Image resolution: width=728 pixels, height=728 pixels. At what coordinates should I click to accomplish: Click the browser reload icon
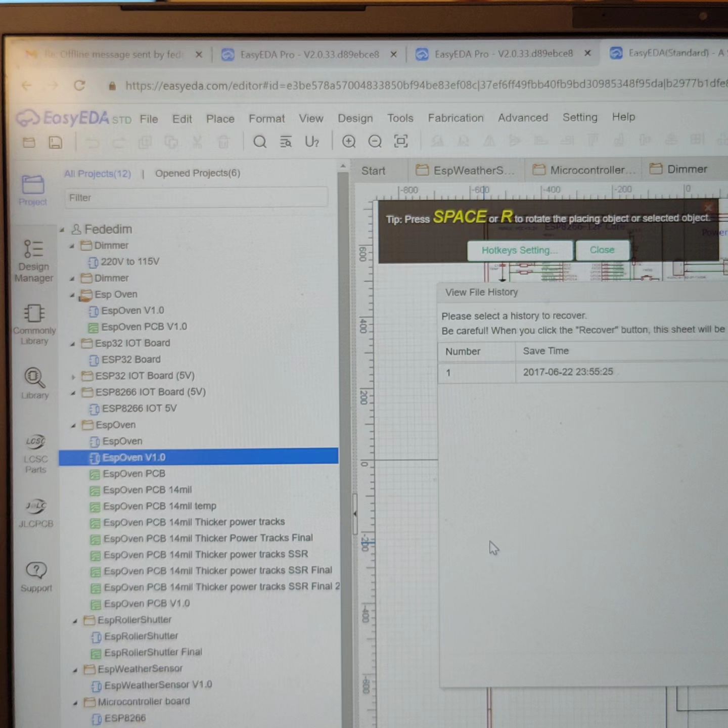[79, 86]
